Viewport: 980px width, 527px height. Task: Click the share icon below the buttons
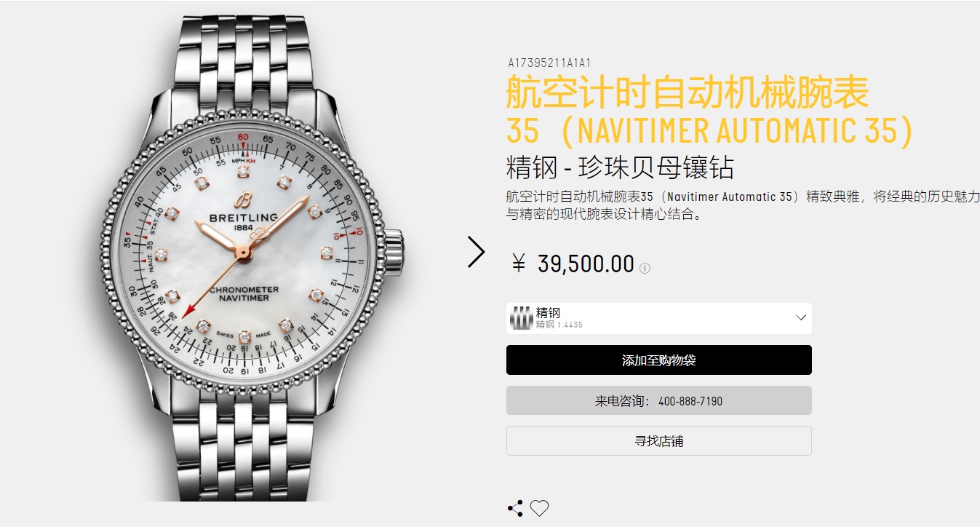(515, 508)
